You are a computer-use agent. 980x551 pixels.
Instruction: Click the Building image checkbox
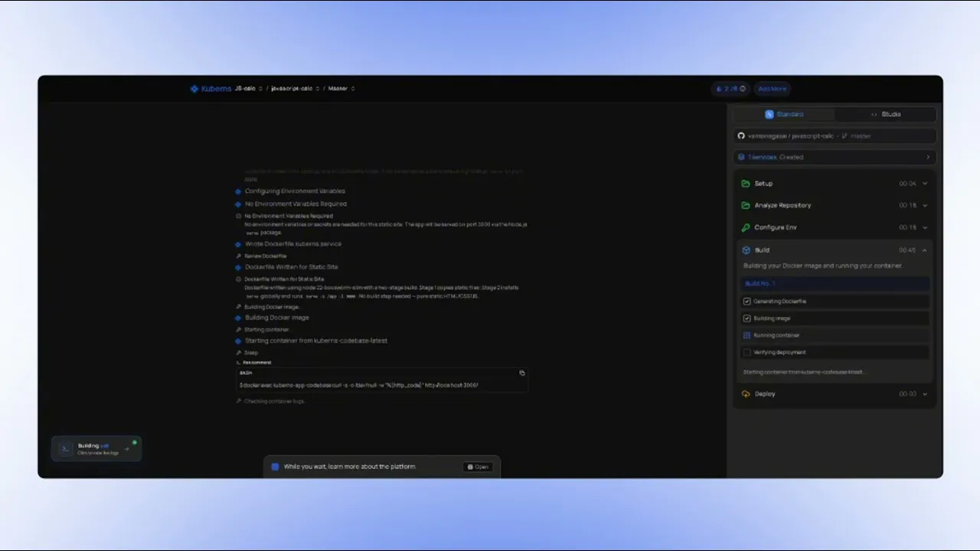tap(747, 318)
